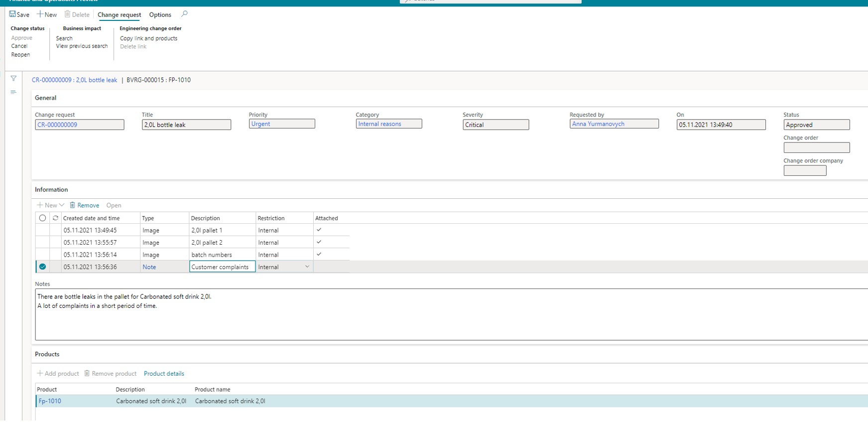Click inside the Notes text area
This screenshot has width=868, height=422.
click(451, 314)
